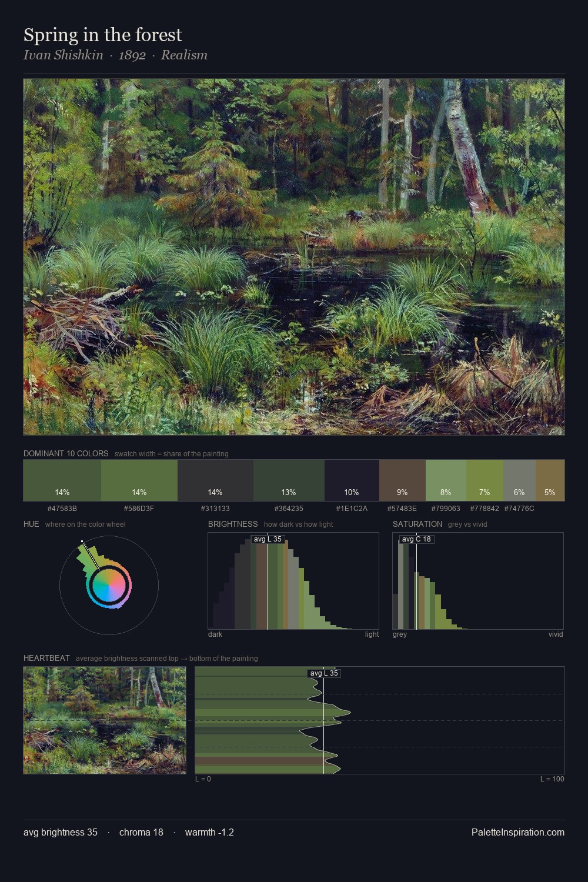Click the #47583B dark green swatch
Image resolution: width=588 pixels, height=882 pixels.
click(62, 480)
